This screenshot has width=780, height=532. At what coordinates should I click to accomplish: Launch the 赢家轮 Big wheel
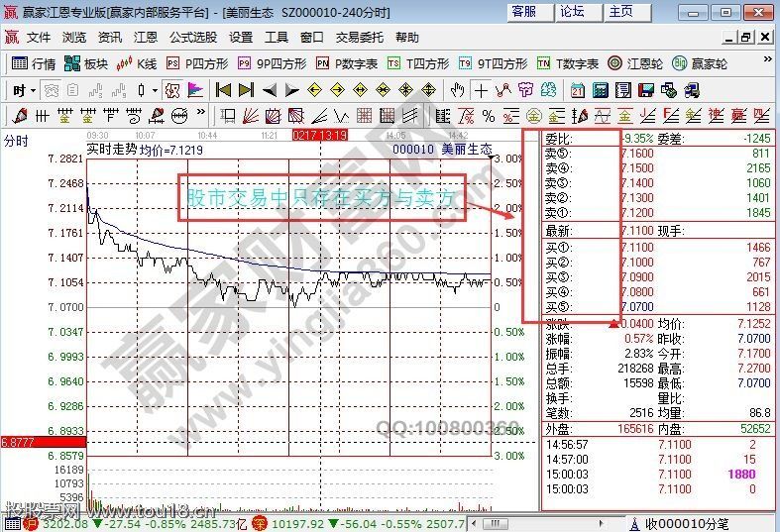click(700, 63)
